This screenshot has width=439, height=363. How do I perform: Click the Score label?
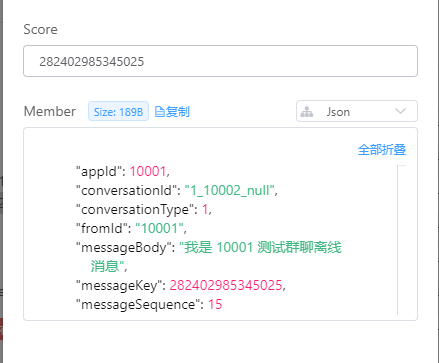(40, 29)
